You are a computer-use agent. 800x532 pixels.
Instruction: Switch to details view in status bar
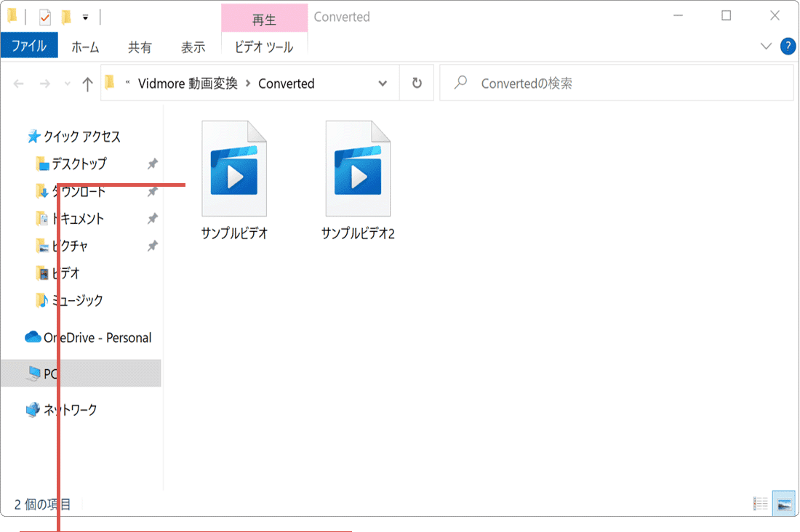coord(759,502)
